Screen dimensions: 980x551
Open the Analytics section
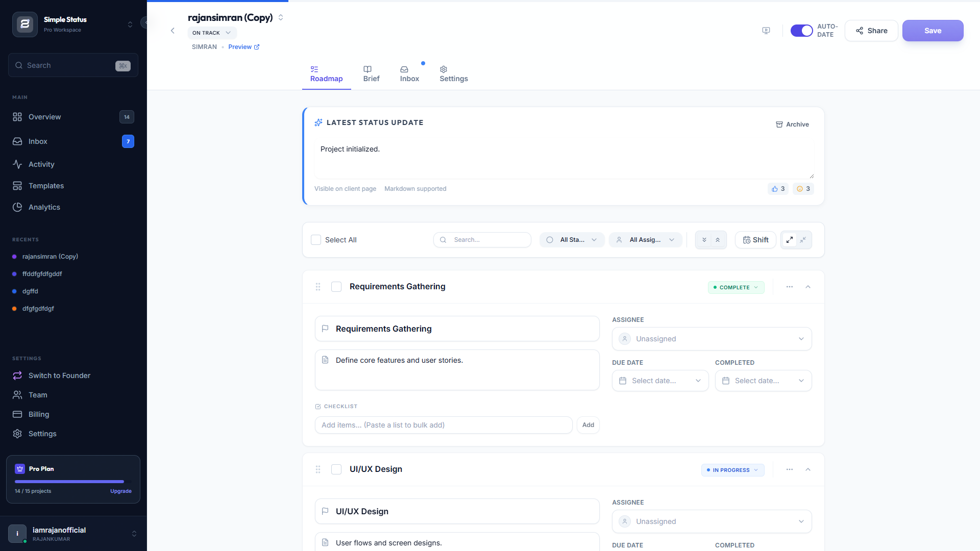(44, 207)
